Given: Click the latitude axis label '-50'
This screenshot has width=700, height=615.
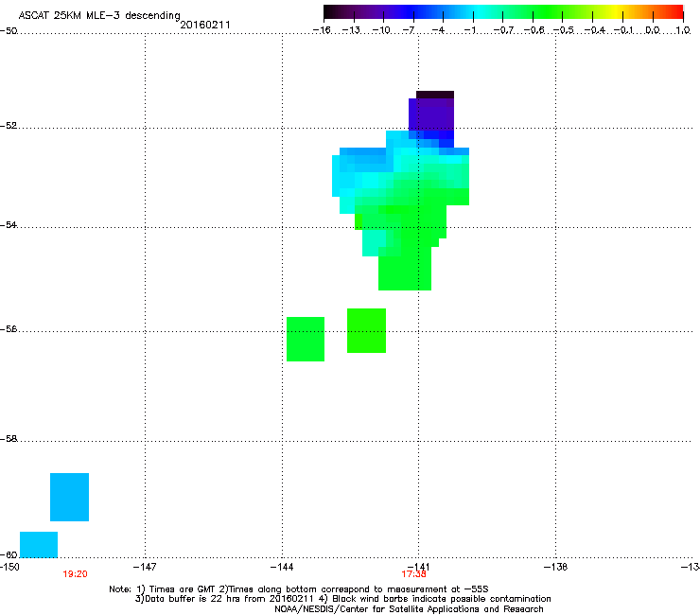Looking at the screenshot, I should coord(9,31).
